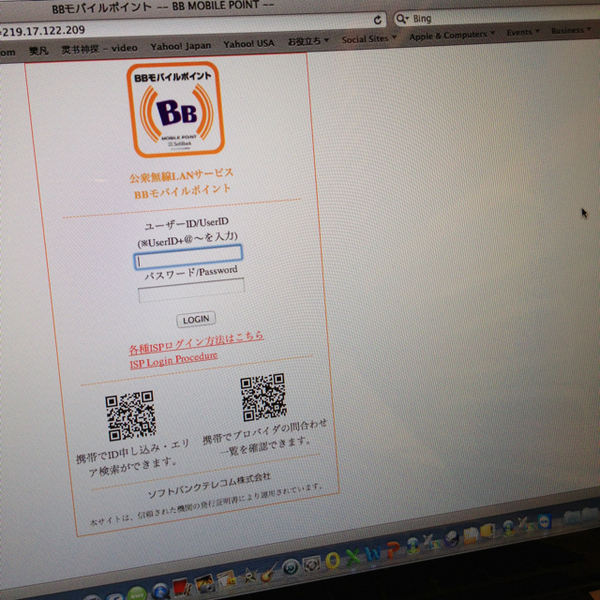Screen dimensions: 600x600
Task: Click the LOGIN button
Action: pos(196,319)
